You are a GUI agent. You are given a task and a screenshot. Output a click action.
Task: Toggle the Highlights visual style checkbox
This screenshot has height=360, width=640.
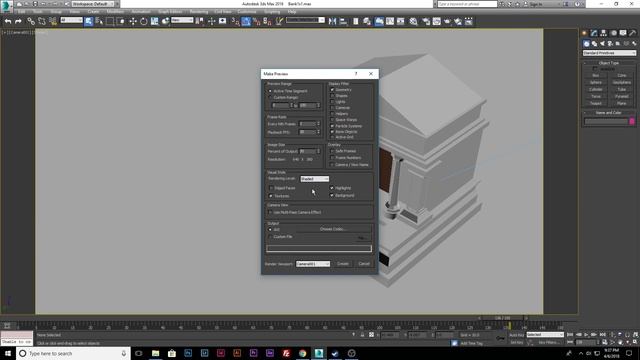click(332, 188)
